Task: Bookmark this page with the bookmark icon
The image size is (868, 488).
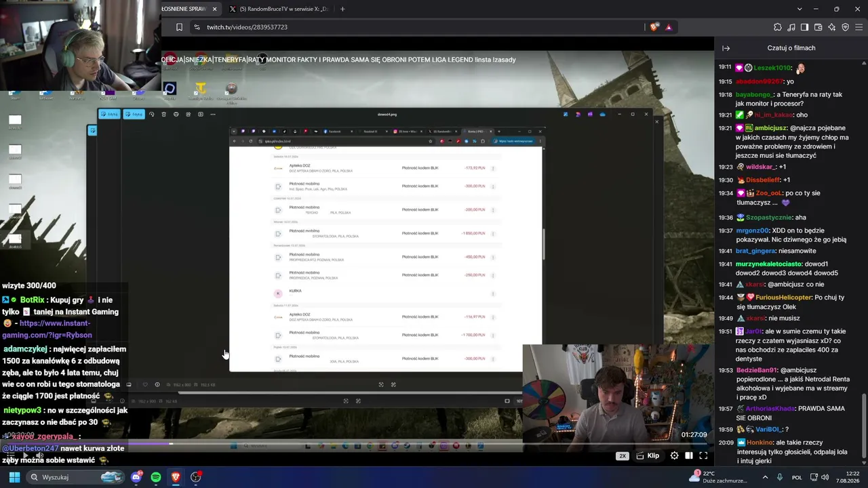Action: click(179, 27)
